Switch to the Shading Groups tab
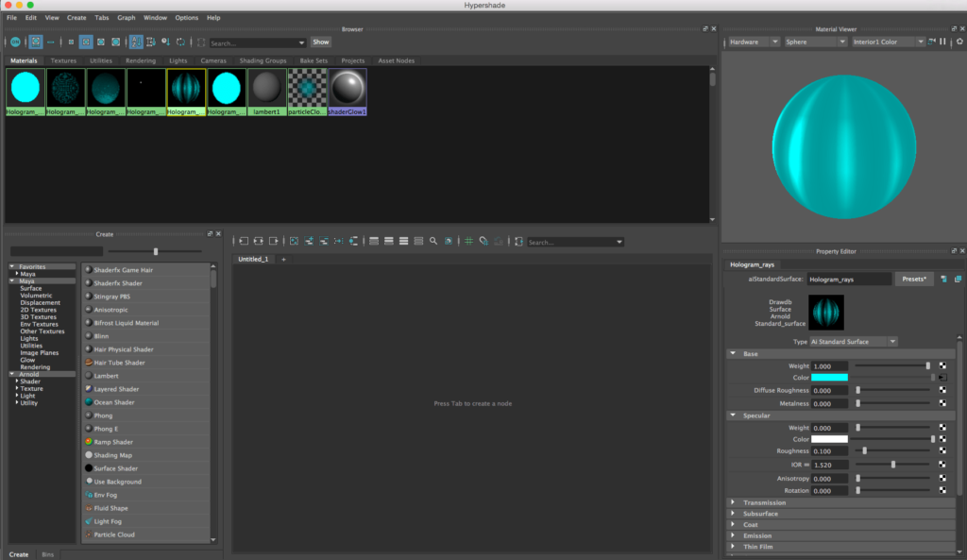This screenshot has height=560, width=967. [x=263, y=60]
